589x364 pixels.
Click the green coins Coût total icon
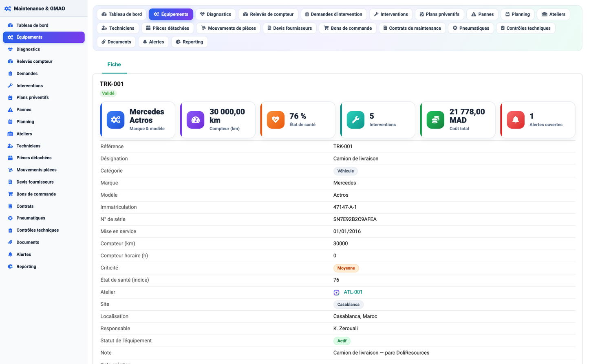(x=435, y=120)
